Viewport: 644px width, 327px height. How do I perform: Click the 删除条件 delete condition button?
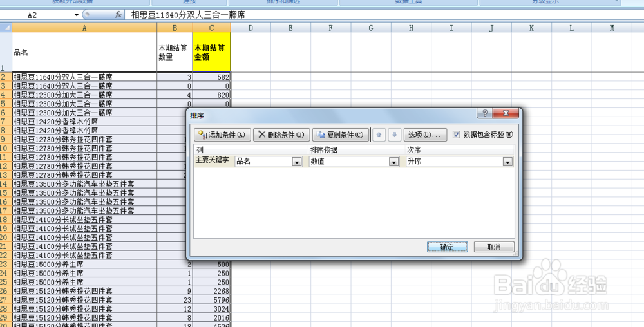281,135
